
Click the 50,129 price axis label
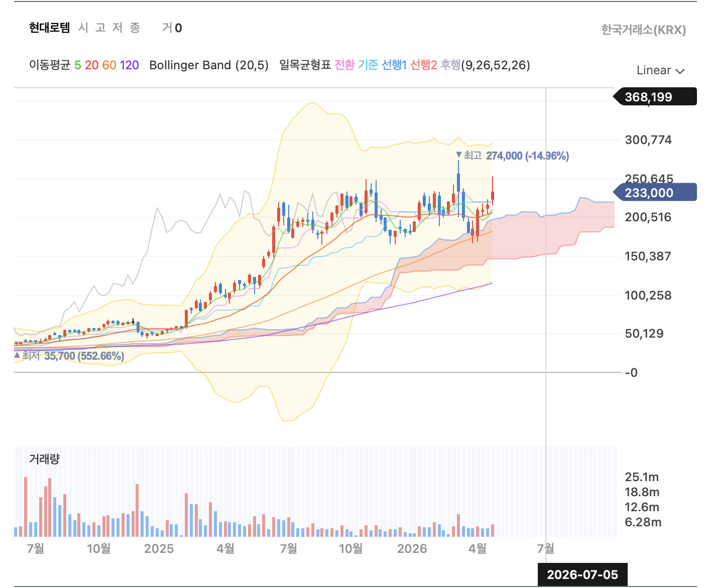pyautogui.click(x=644, y=334)
